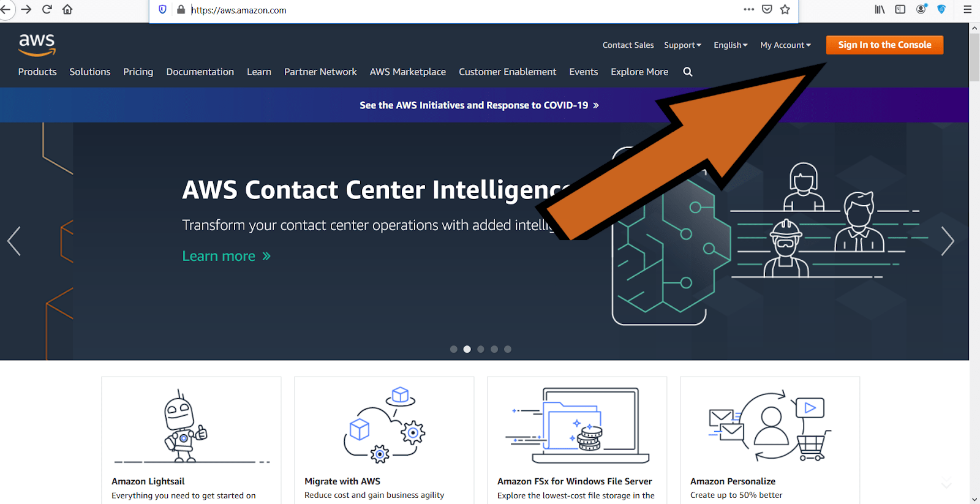
Task: Select fifth carousel dot indicator
Action: tap(508, 349)
